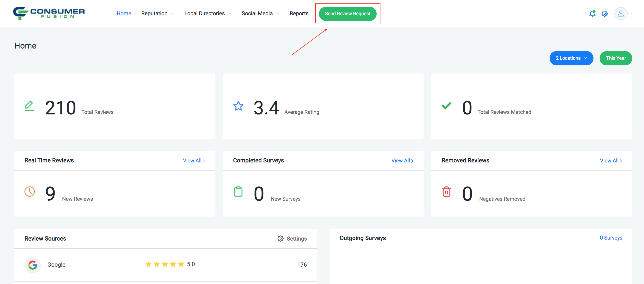Click the trash icon in Removed Reviews
Viewport: 644px width, 284px height.
click(446, 192)
